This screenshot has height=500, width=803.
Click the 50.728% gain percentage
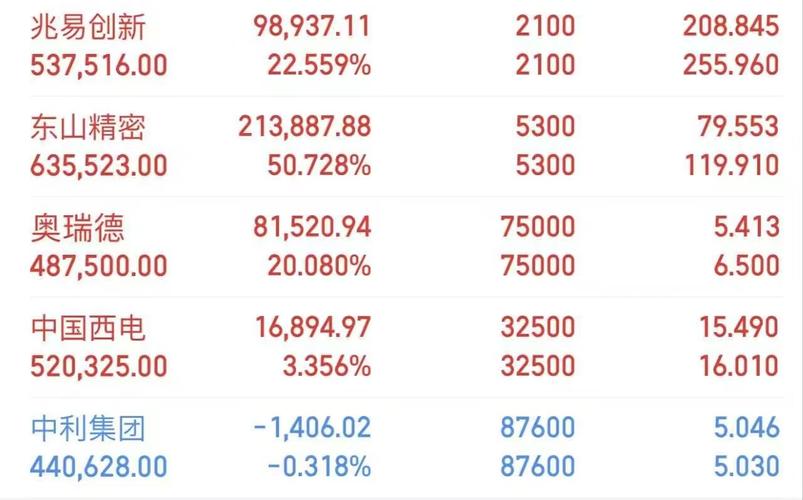319,165
